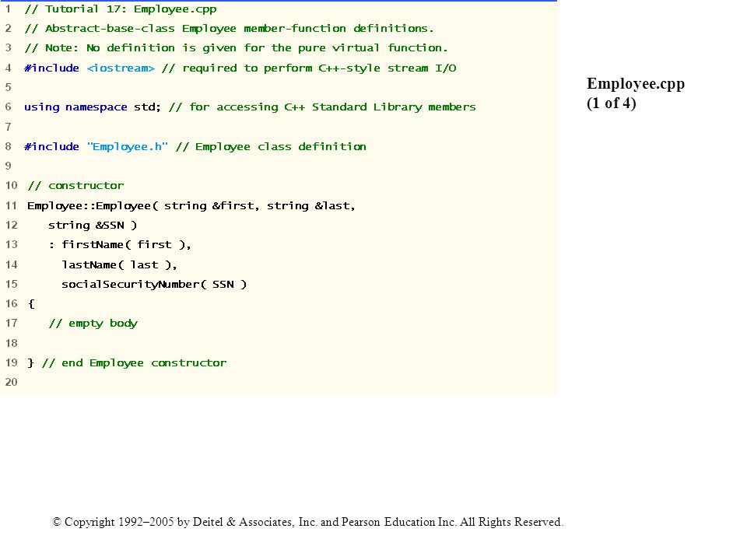
Task: Click ': firstName( first ),' initializer
Action: [x=120, y=245]
